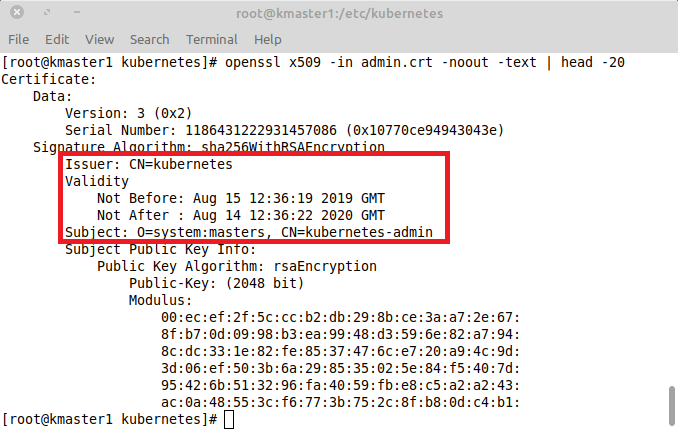Click the window title root@kmaster1:/etc/kubernetes
Image resolution: width=678 pixels, height=429 pixels.
pos(339,13)
